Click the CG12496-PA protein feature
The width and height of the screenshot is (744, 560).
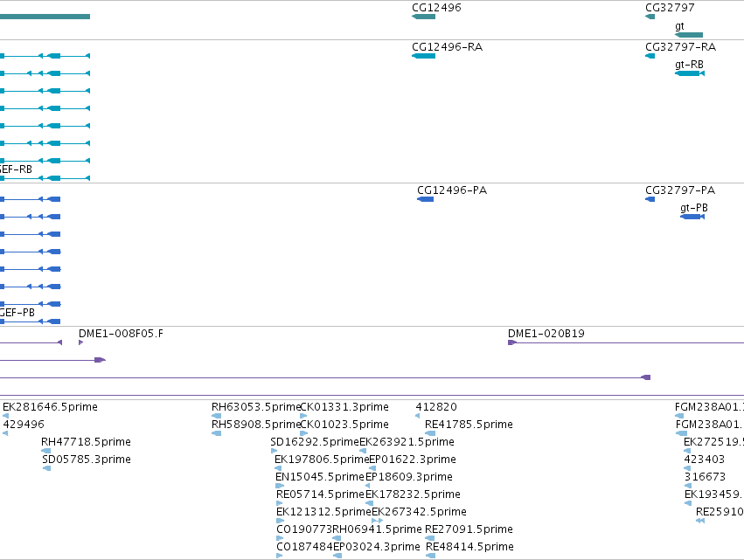(425, 199)
